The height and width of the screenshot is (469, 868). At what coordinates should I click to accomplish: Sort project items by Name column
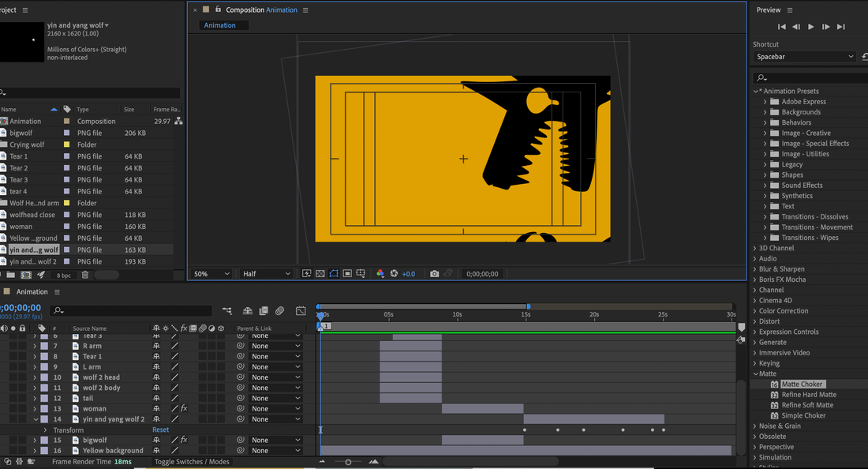9,109
